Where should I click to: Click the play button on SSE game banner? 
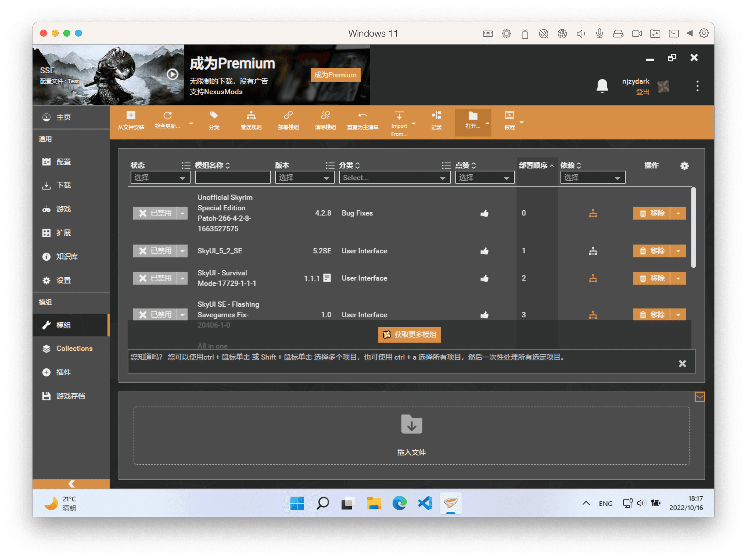point(173,74)
